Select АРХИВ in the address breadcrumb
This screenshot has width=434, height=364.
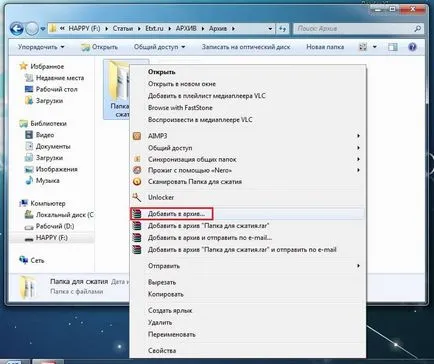(x=186, y=29)
